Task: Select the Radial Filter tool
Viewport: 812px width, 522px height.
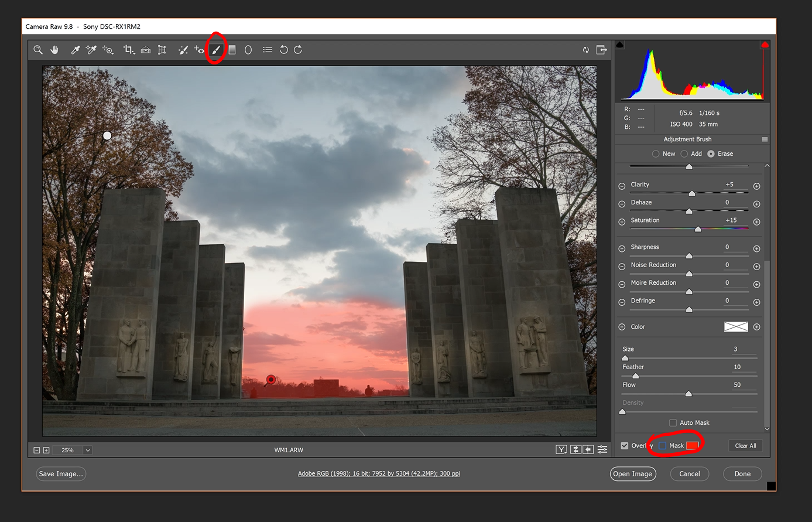Action: pyautogui.click(x=248, y=50)
